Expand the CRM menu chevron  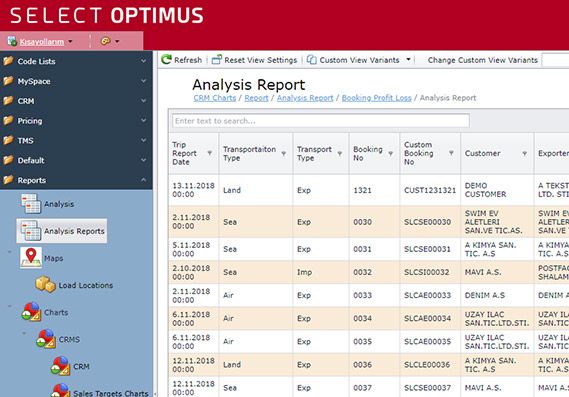(144, 101)
